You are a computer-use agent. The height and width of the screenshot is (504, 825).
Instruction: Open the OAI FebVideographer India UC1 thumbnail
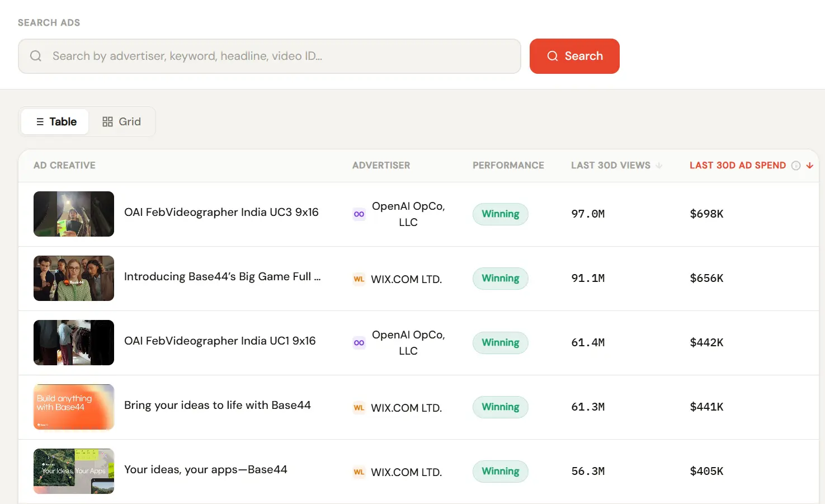[x=74, y=342]
